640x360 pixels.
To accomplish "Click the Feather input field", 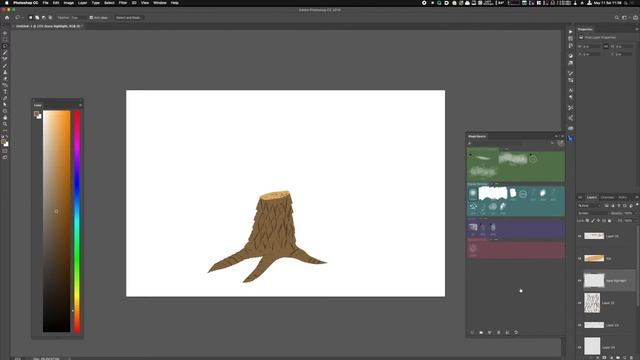I will [78, 18].
